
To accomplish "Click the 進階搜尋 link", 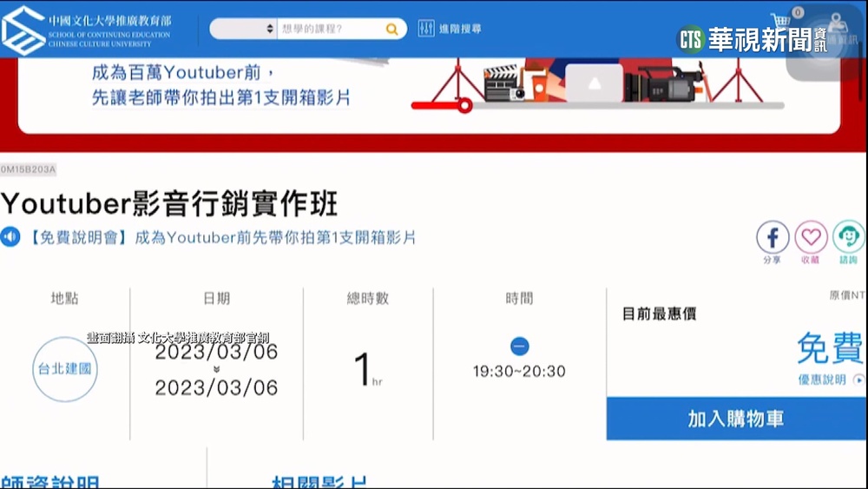I will pyautogui.click(x=460, y=29).
